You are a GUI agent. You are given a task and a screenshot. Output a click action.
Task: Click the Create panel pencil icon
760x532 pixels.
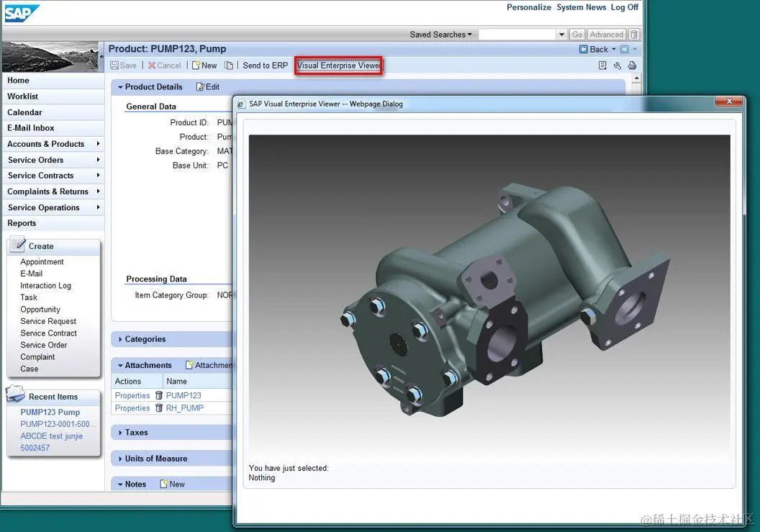coord(17,244)
